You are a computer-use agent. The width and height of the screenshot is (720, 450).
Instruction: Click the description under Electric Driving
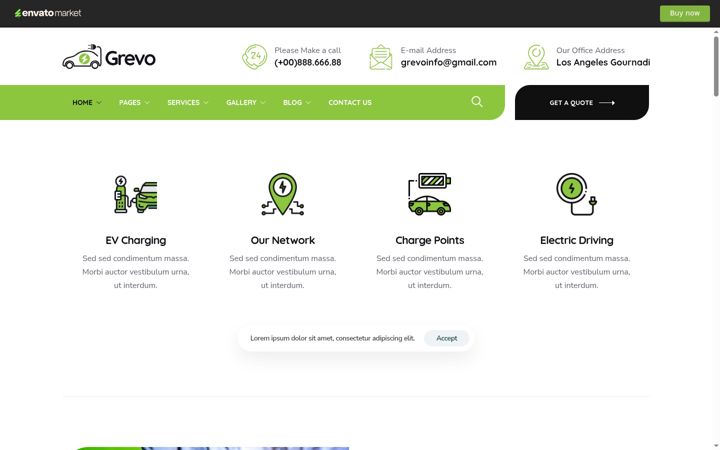tap(576, 272)
